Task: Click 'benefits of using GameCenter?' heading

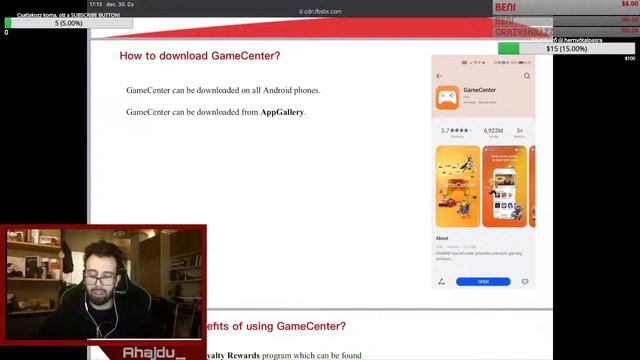Action: coord(276,326)
